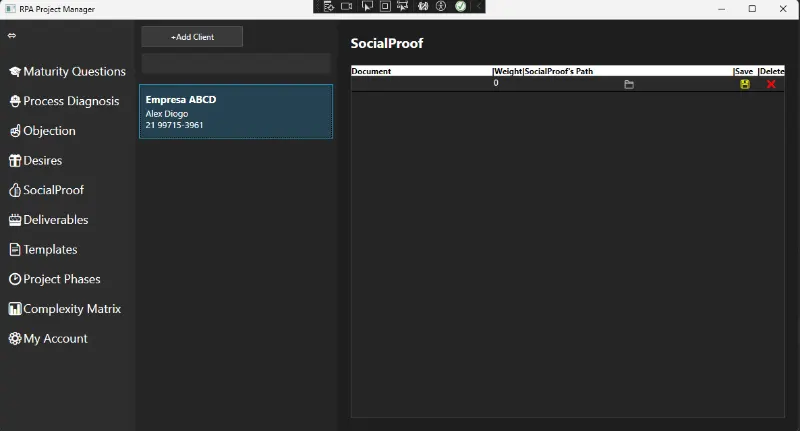Focus the client search field
This screenshot has width=800, height=431.
[x=236, y=64]
